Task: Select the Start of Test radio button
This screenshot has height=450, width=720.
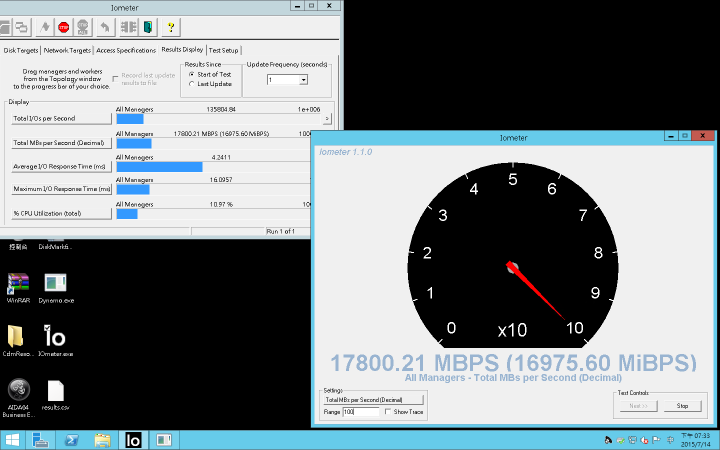Action: pyautogui.click(x=191, y=74)
